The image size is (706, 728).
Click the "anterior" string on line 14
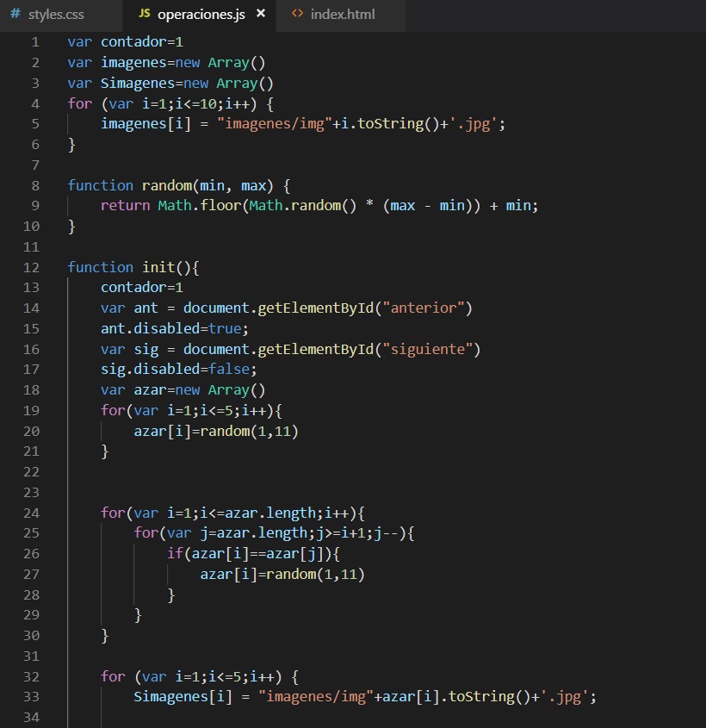[424, 308]
